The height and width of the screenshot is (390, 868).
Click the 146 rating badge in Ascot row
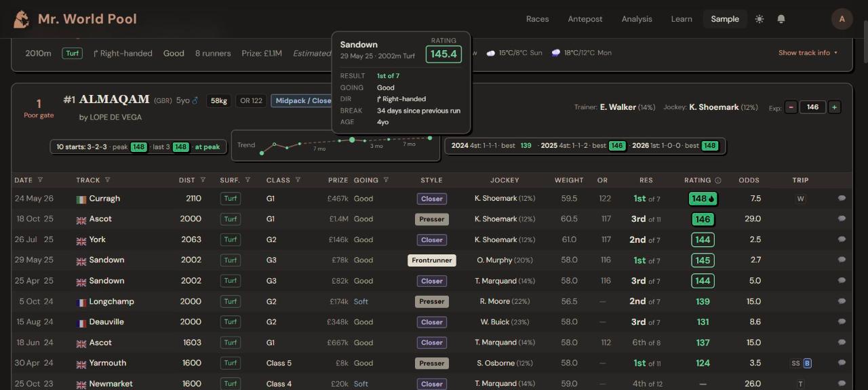[x=703, y=219]
